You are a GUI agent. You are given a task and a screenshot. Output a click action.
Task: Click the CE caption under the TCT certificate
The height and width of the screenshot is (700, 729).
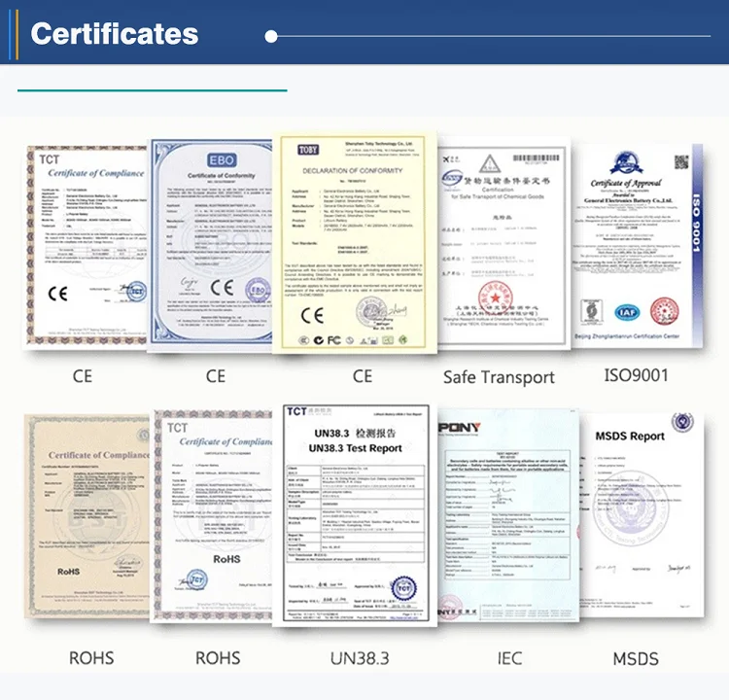click(83, 376)
